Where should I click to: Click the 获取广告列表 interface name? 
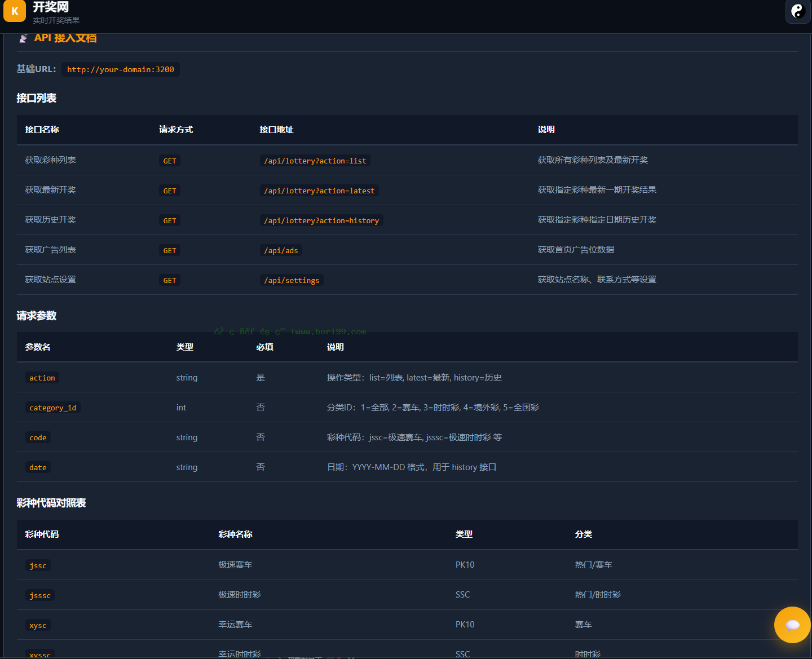(x=50, y=250)
